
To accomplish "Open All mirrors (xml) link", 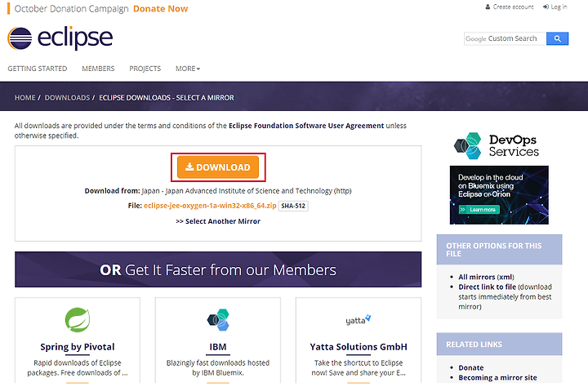I will click(486, 277).
